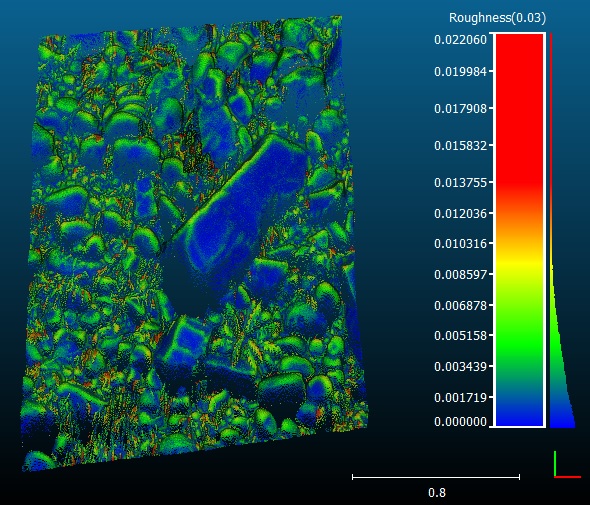Click the white scale bar line

436,477
